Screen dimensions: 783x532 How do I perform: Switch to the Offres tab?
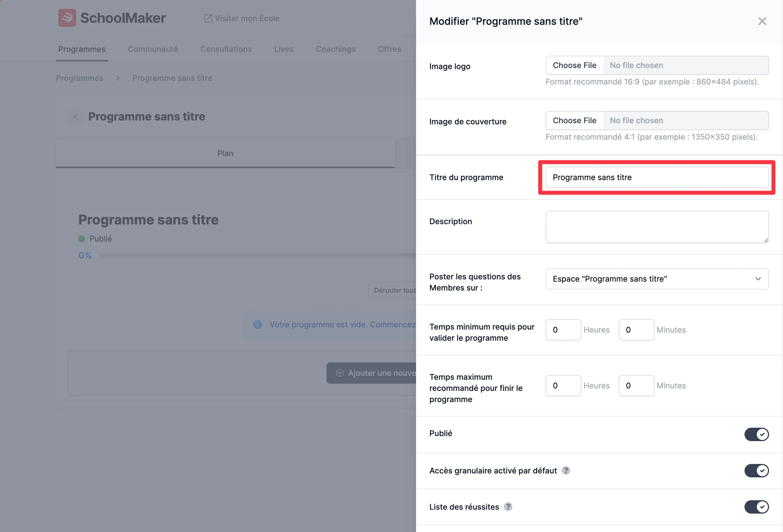point(390,49)
